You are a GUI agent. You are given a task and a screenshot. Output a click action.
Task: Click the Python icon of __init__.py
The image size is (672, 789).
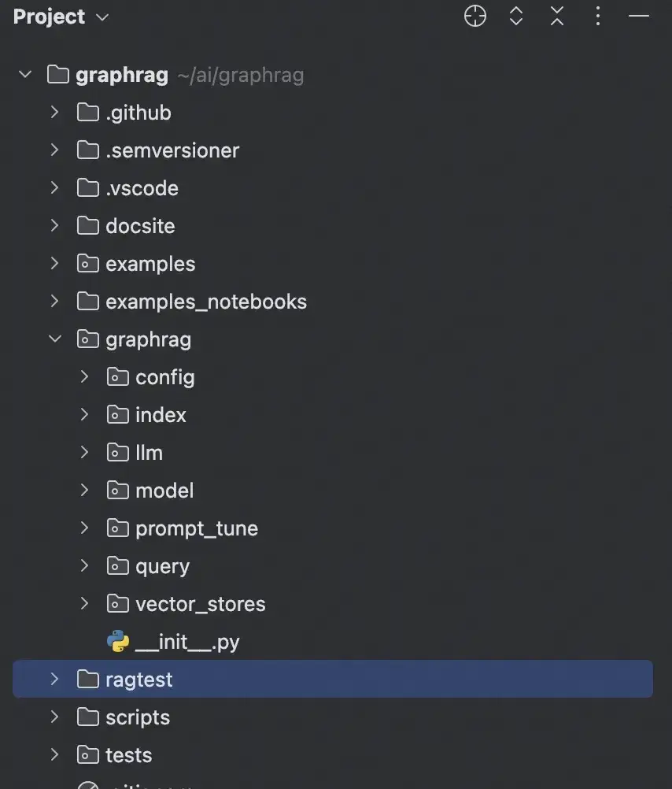(118, 642)
